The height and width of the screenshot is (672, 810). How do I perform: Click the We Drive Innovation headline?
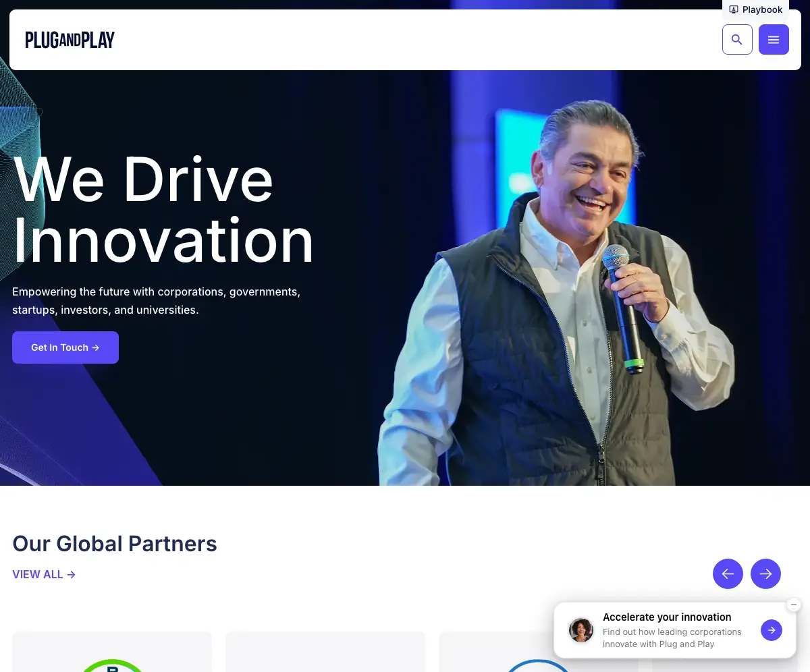point(163,210)
